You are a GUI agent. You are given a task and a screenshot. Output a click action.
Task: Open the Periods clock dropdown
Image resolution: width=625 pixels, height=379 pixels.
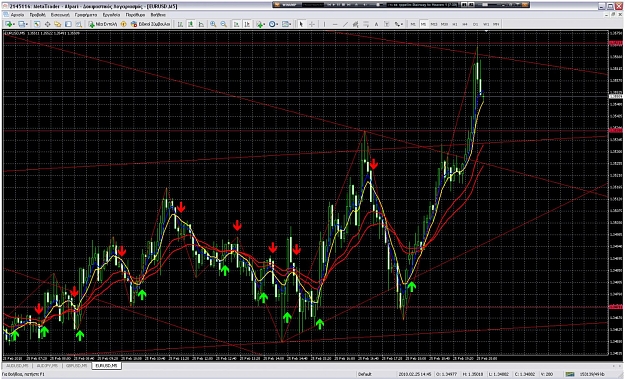pyautogui.click(x=273, y=24)
